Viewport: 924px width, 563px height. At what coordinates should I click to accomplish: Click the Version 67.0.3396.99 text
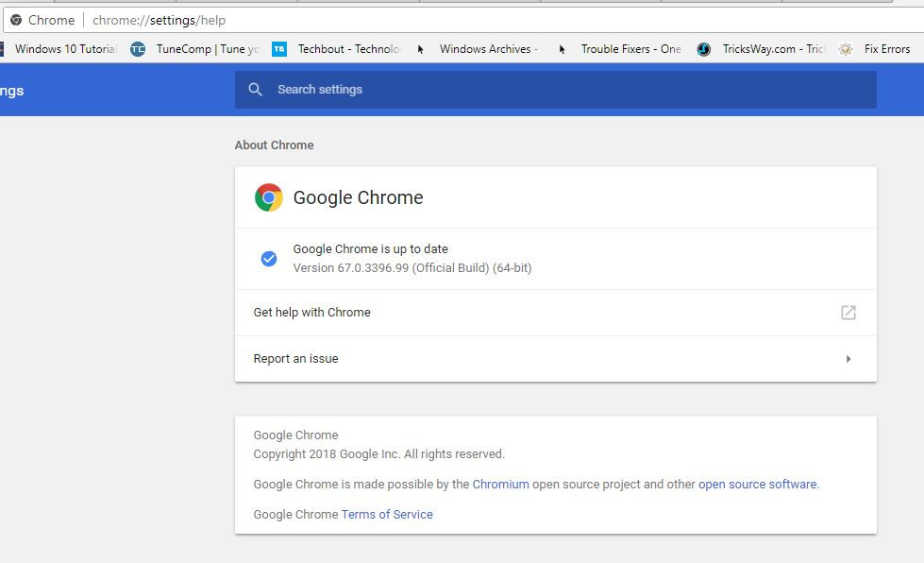click(x=412, y=267)
